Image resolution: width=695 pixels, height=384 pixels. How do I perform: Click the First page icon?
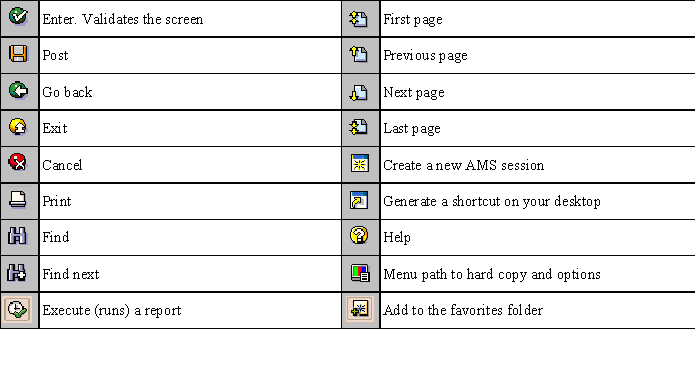359,19
